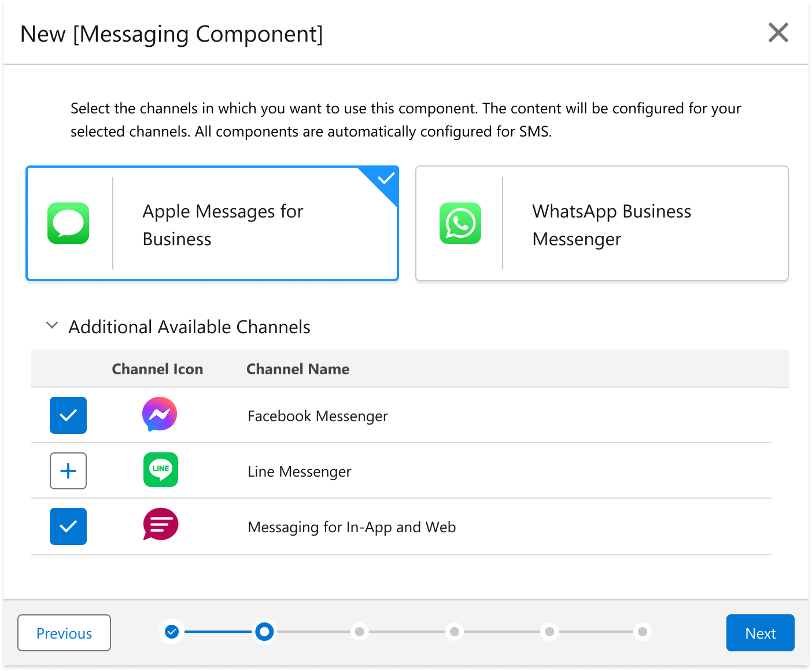Click the Channel Icon column header
Screen dimensions: 812x671
[157, 369]
